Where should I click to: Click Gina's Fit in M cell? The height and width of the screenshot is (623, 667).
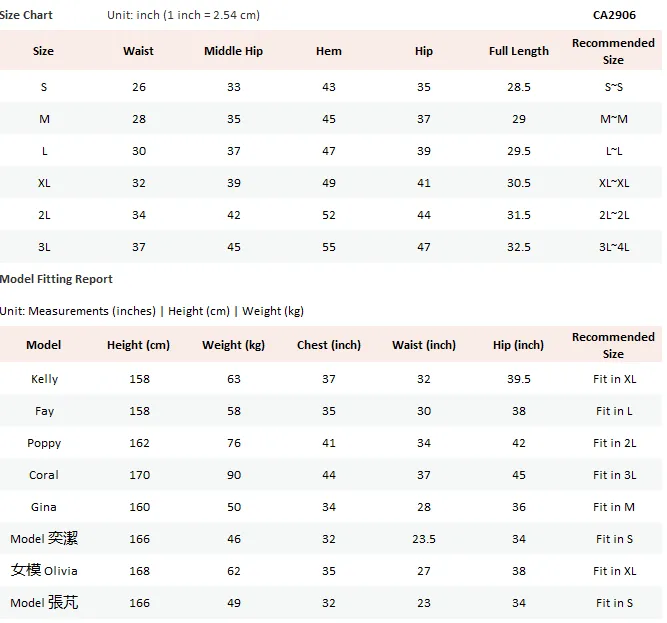click(614, 507)
